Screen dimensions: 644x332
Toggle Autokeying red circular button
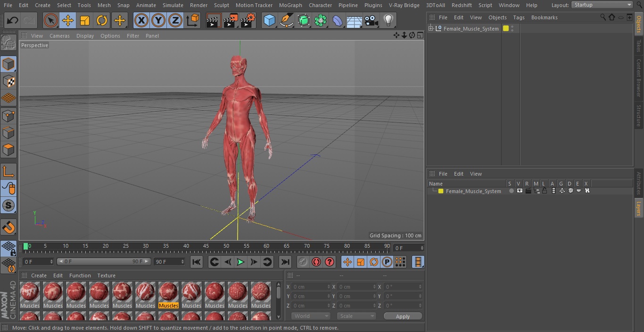(x=316, y=262)
